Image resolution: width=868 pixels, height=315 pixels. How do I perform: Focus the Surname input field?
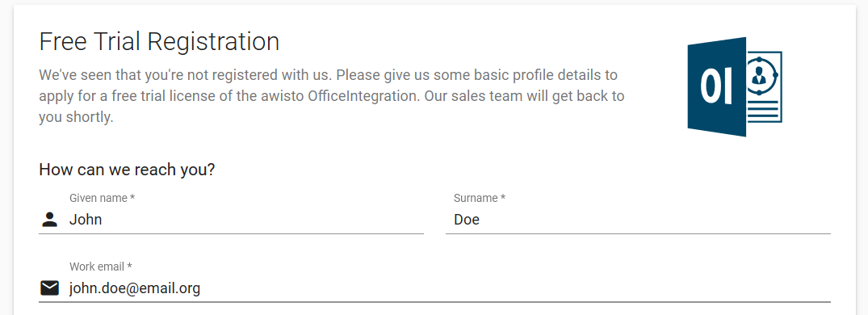(638, 220)
